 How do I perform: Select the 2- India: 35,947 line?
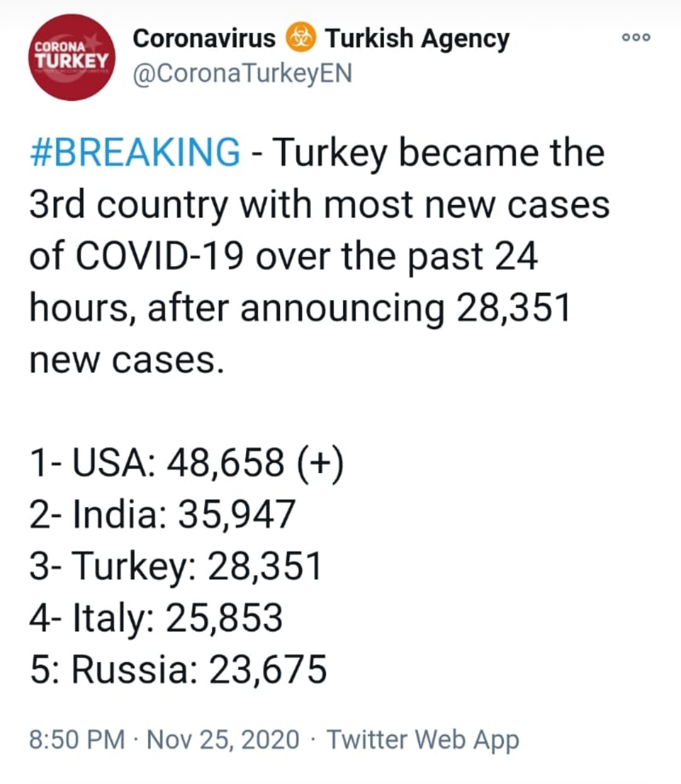point(163,514)
